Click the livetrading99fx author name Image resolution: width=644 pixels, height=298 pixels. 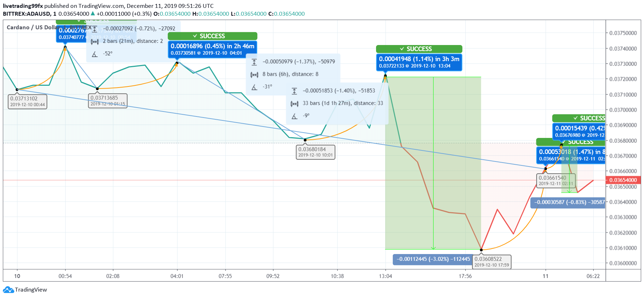(x=23, y=6)
